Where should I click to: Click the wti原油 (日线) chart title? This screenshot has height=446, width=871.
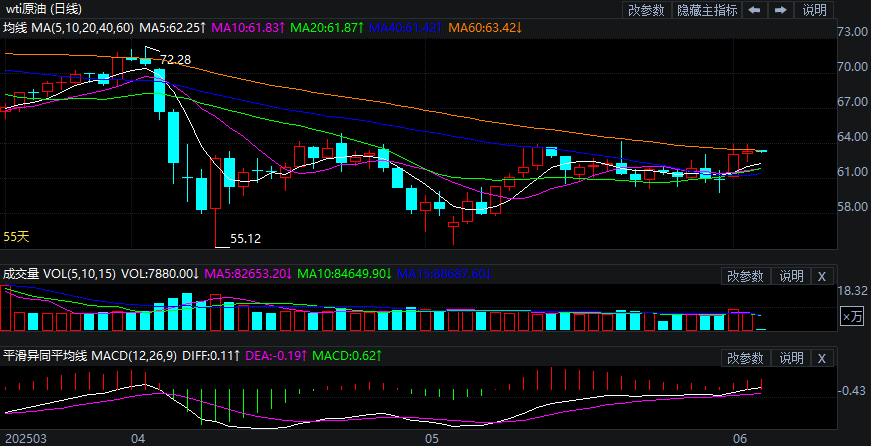43,9
